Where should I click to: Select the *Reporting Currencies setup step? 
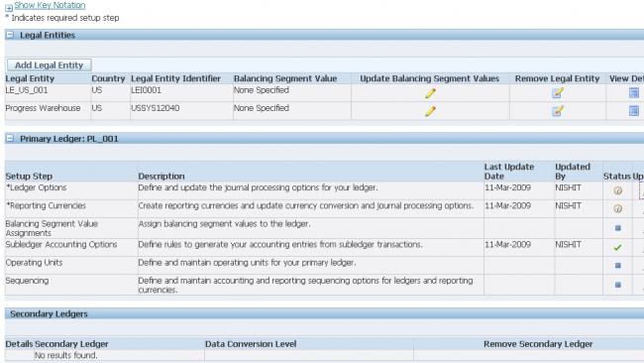tap(46, 205)
